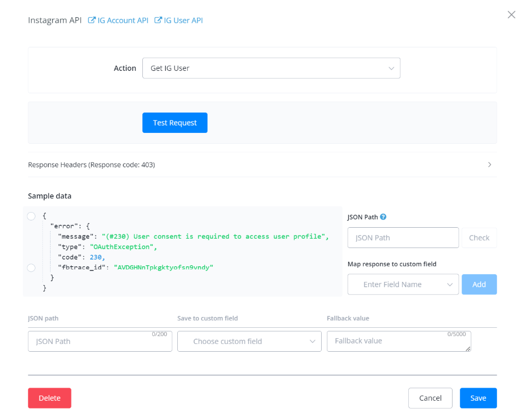This screenshot has height=420, width=525.
Task: Click the Check button
Action: click(479, 238)
